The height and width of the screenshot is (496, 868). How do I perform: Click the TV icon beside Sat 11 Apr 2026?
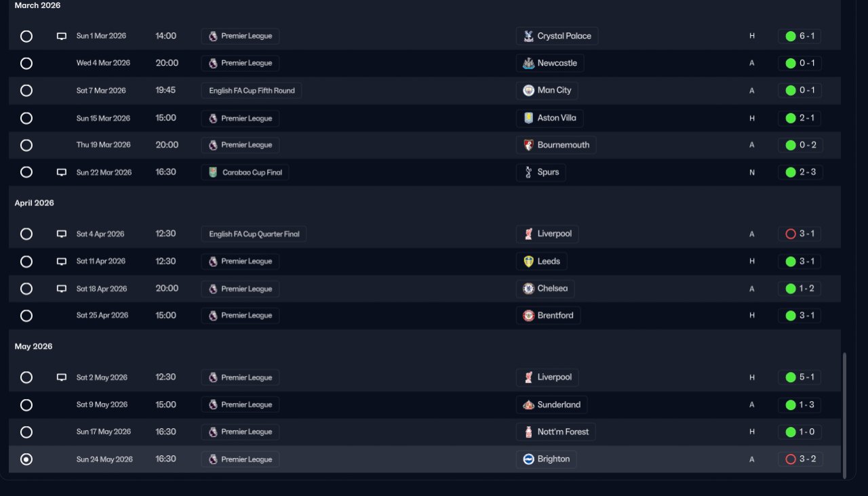click(x=62, y=262)
